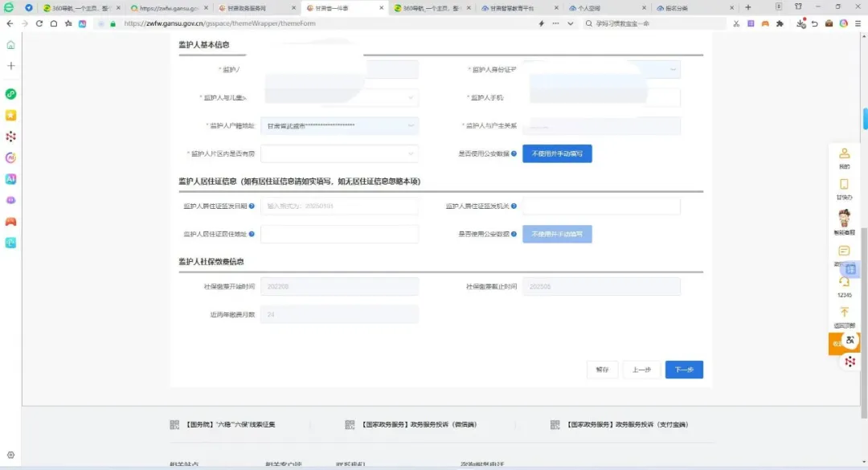Open the 12345 hotline headset icon
Viewport: 868px width, 470px height.
[x=844, y=282]
